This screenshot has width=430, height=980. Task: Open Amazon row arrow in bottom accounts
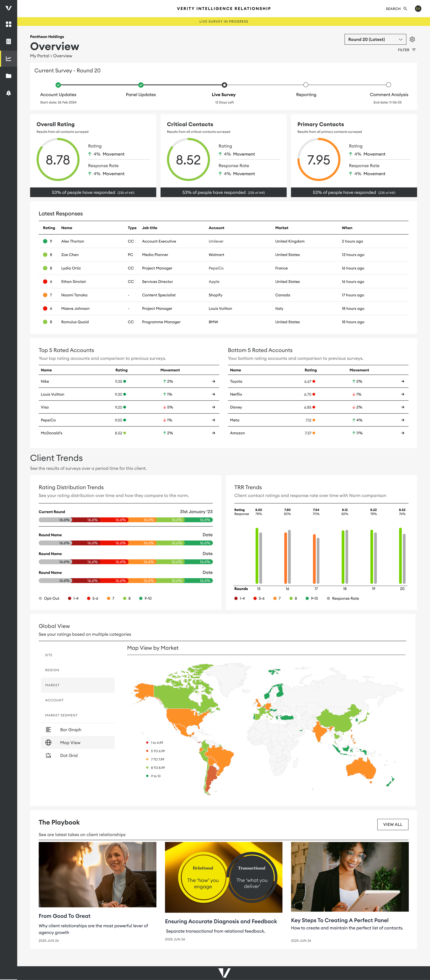click(402, 433)
